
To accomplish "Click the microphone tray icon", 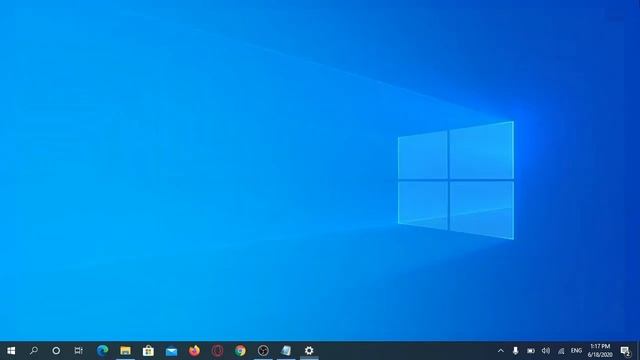I will pyautogui.click(x=516, y=351).
